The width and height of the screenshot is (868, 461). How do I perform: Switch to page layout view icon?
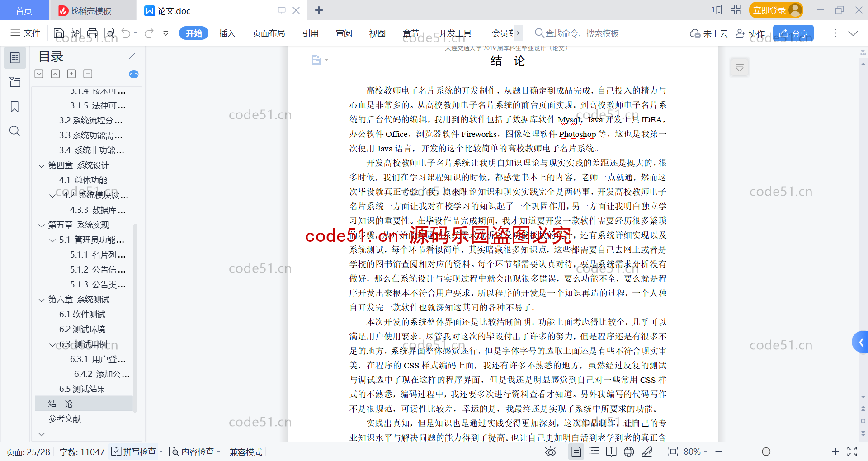576,452
